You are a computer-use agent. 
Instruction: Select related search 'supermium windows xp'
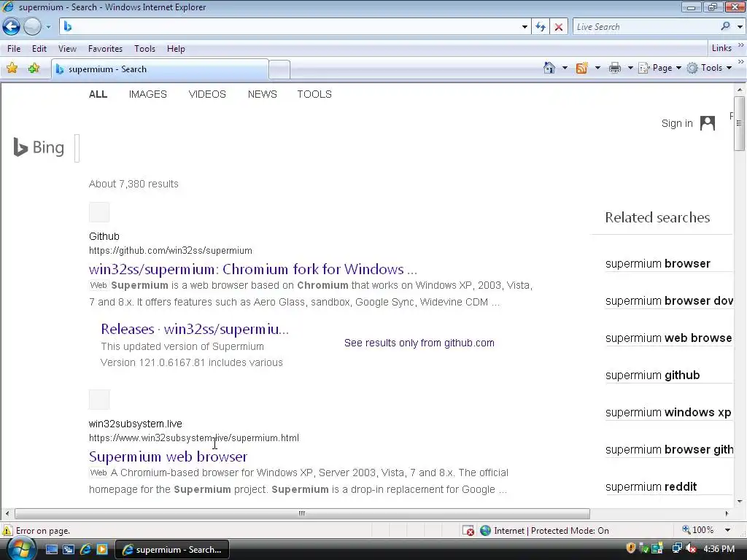point(668,413)
